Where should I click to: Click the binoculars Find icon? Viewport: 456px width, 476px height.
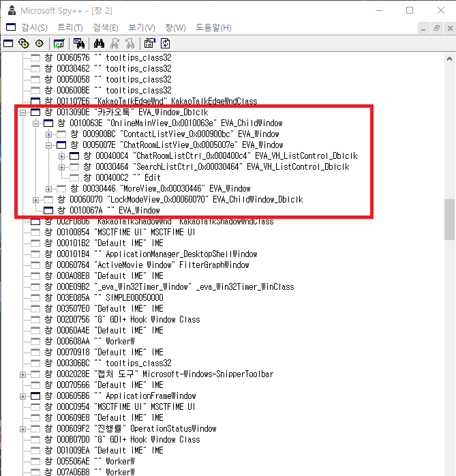(x=99, y=44)
